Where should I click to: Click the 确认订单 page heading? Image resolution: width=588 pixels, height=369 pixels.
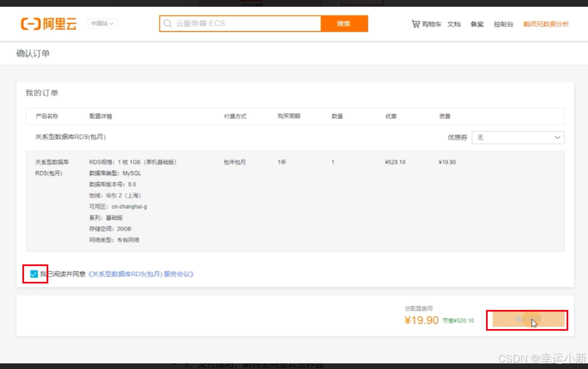(33, 54)
